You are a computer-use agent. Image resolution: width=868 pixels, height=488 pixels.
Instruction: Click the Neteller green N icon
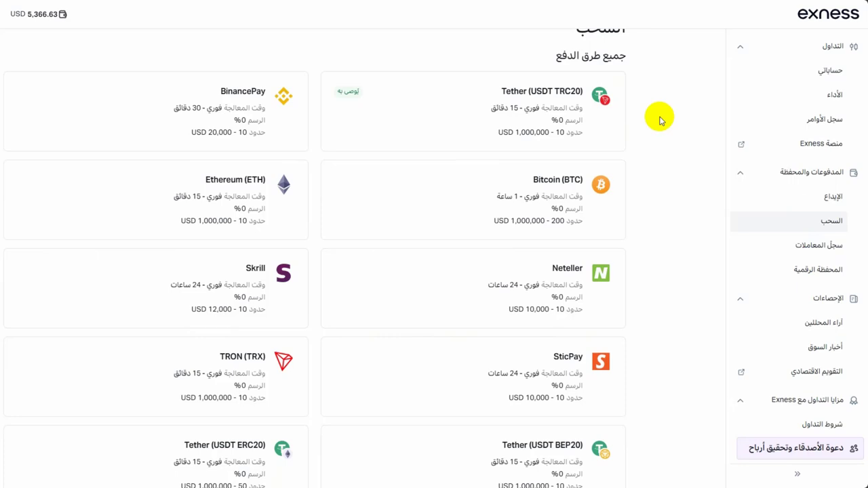(601, 272)
